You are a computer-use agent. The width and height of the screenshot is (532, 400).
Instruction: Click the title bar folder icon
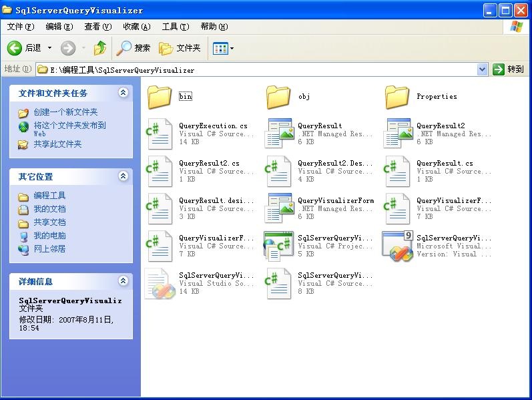(x=7, y=10)
